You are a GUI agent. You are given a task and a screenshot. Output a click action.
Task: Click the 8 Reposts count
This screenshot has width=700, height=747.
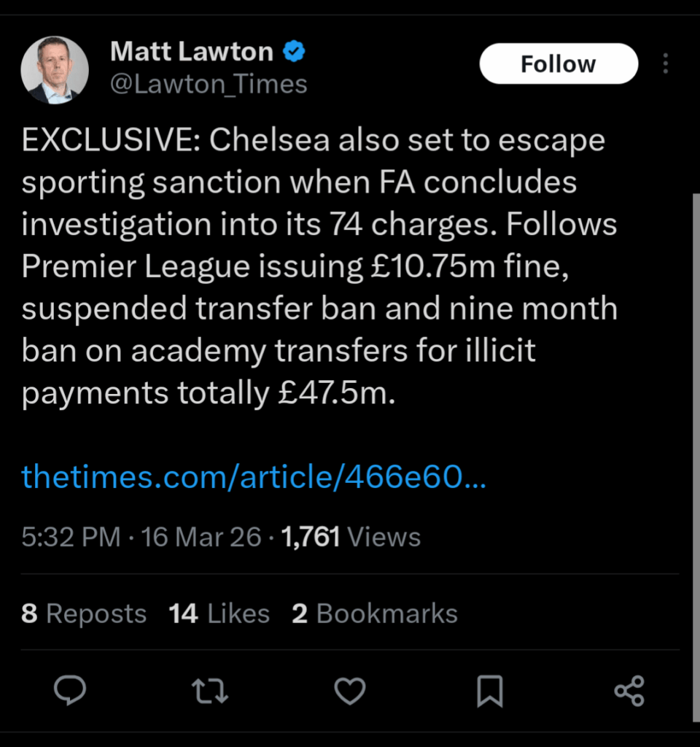[x=83, y=614]
